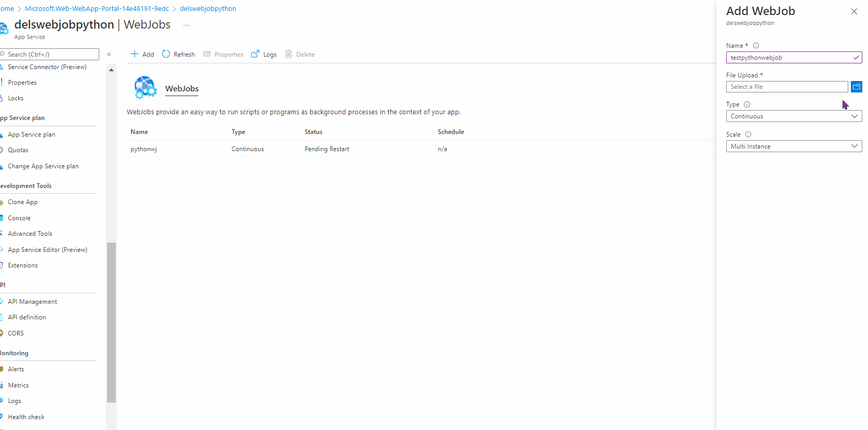Click the left menu search box
The height and width of the screenshot is (430, 868).
[x=49, y=54]
